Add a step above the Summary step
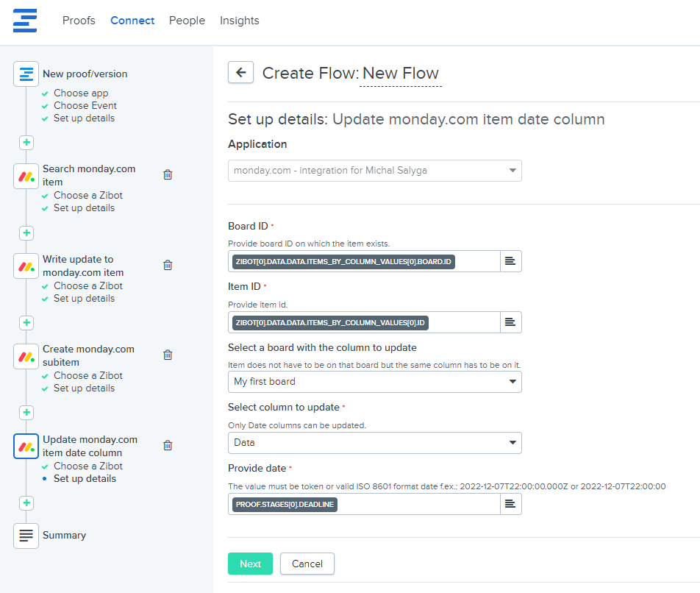The image size is (700, 593). [26, 503]
